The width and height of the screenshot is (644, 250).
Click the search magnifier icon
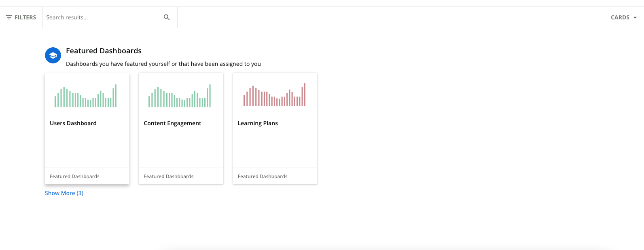point(167,17)
